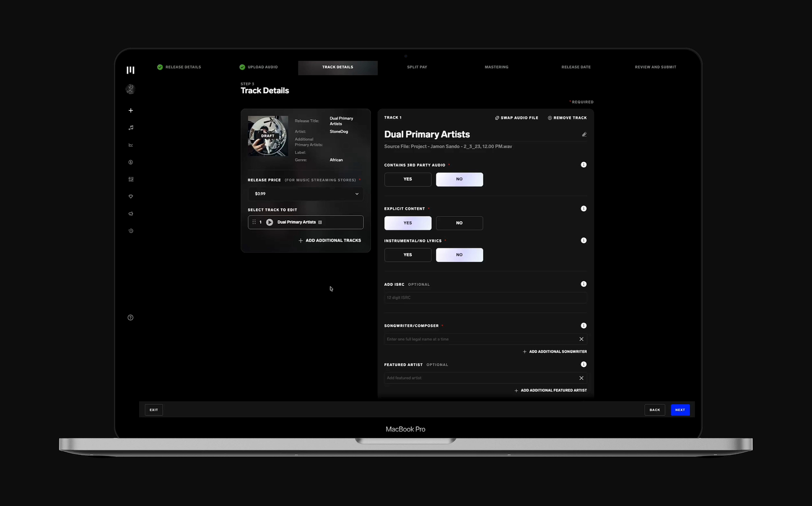This screenshot has width=812, height=506.
Task: Open the mixer sliders icon in sidebar
Action: point(131,179)
